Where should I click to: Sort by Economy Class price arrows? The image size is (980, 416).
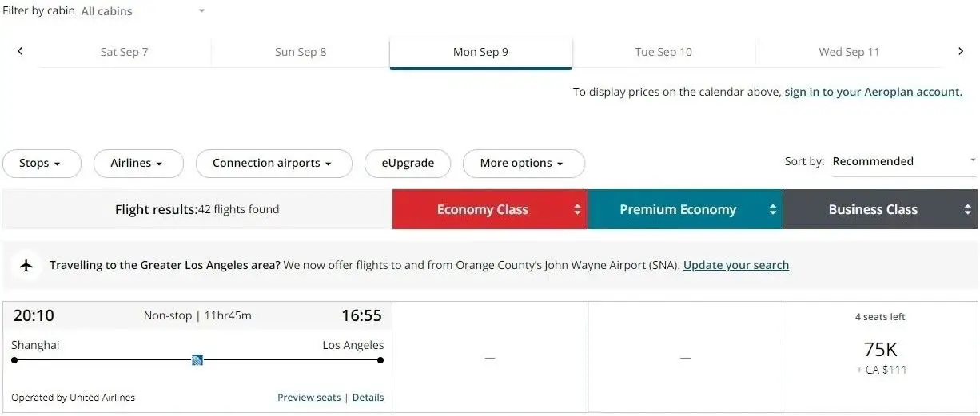(577, 210)
